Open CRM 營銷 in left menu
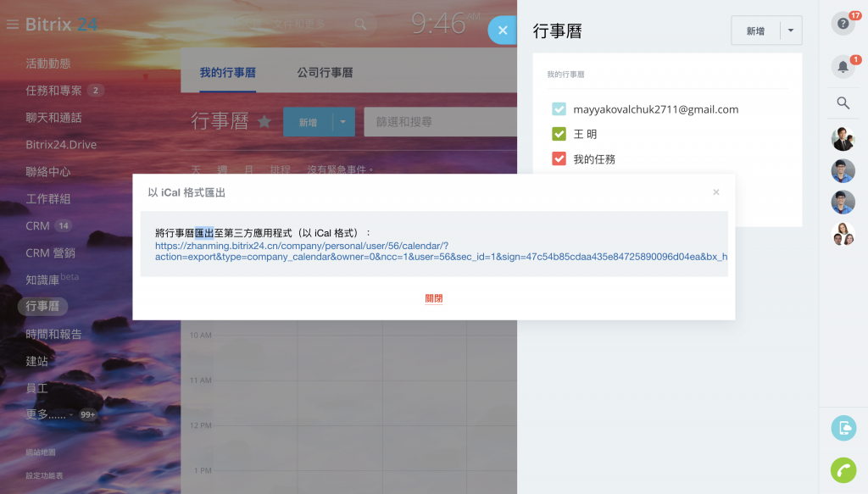The image size is (868, 494). [x=50, y=253]
